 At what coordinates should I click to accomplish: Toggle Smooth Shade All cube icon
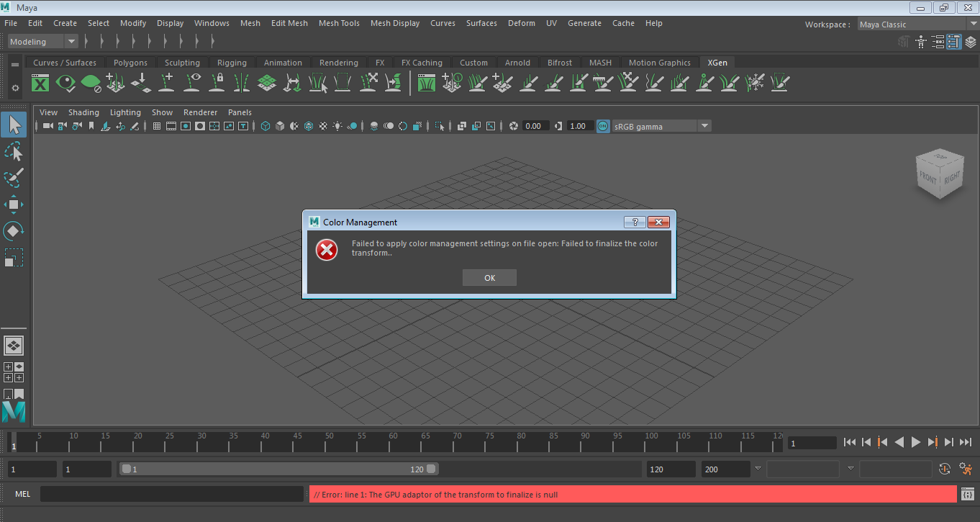pos(279,126)
